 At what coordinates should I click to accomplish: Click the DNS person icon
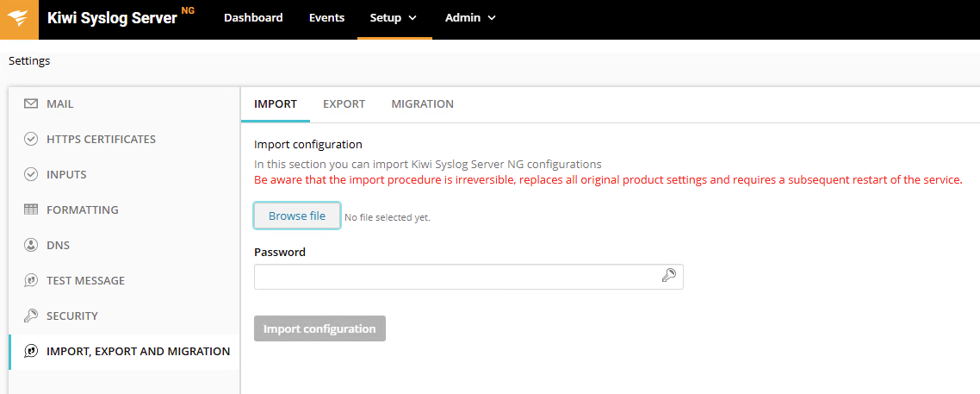(x=31, y=245)
